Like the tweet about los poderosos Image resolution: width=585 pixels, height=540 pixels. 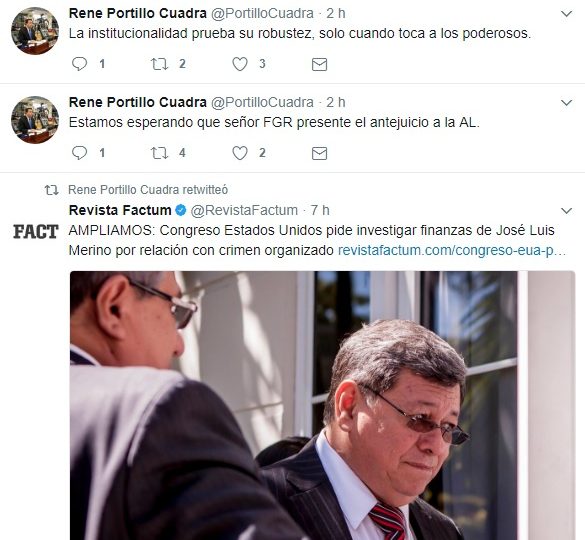(x=240, y=64)
